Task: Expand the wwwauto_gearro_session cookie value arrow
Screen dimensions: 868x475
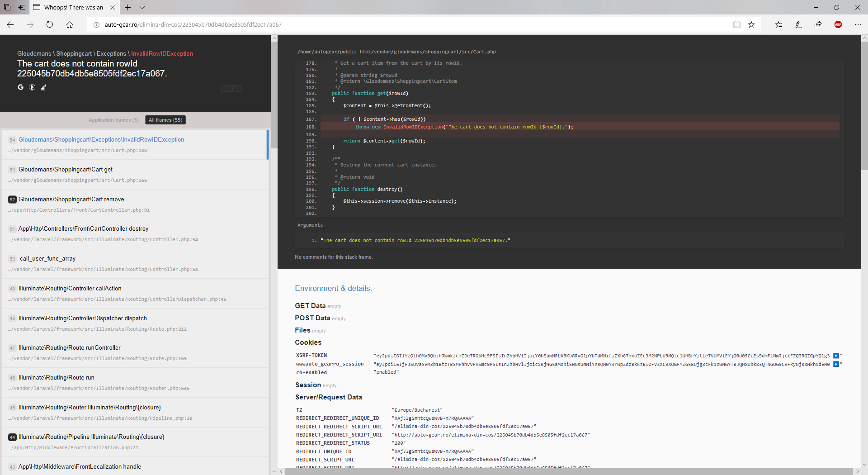Action: pos(836,364)
